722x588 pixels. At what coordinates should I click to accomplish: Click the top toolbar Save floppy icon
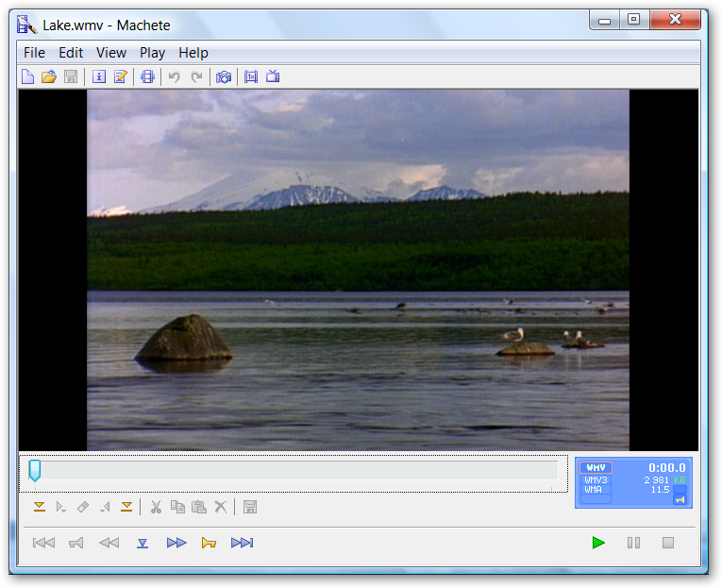pyautogui.click(x=71, y=76)
